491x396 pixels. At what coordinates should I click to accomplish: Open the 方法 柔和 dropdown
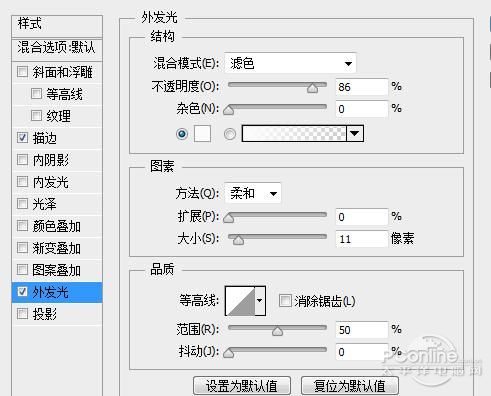click(x=253, y=193)
